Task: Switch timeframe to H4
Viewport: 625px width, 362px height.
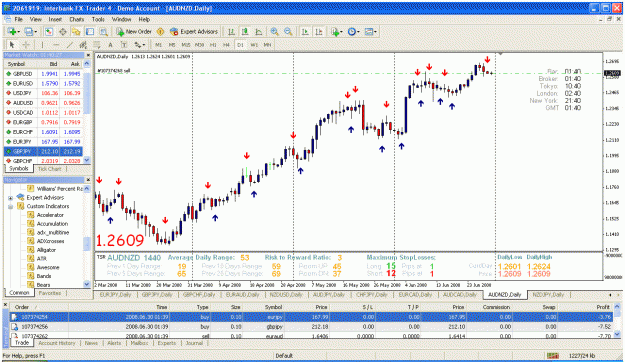Action: [x=226, y=45]
